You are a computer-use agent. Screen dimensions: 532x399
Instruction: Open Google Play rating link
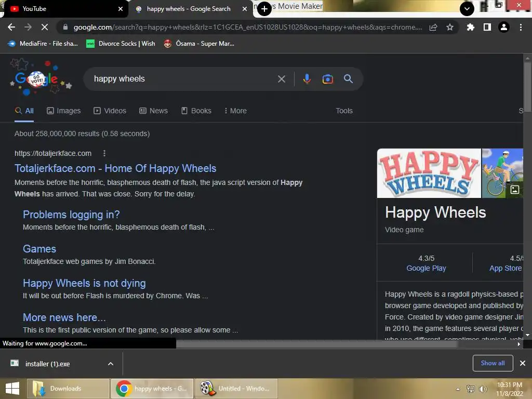pyautogui.click(x=426, y=268)
